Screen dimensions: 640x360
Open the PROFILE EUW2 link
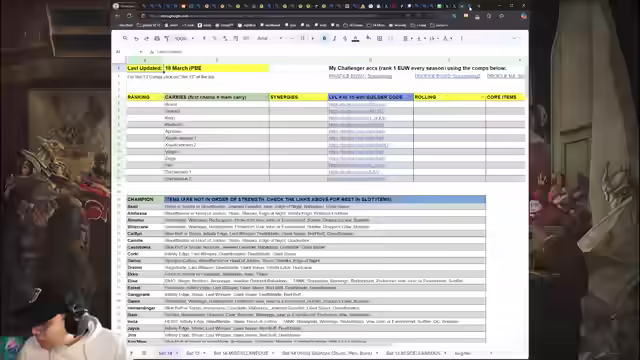pyautogui.click(x=447, y=76)
